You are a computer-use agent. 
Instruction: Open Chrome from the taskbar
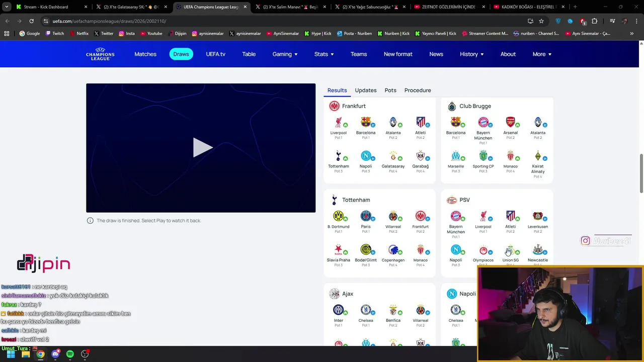coord(40,354)
